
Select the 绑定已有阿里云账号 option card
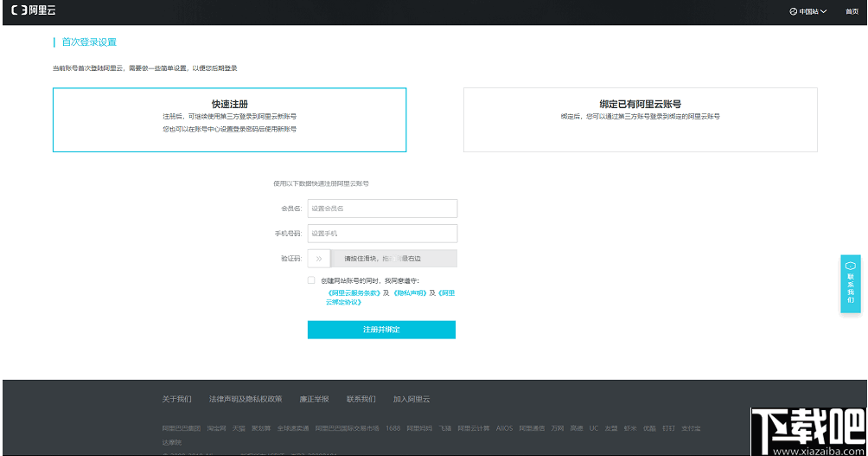pos(641,119)
